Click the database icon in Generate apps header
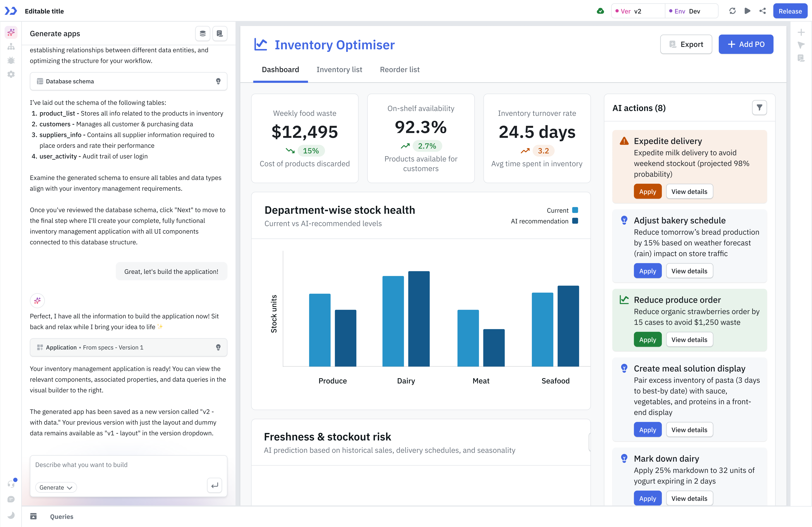Image resolution: width=812 pixels, height=527 pixels. (x=203, y=33)
